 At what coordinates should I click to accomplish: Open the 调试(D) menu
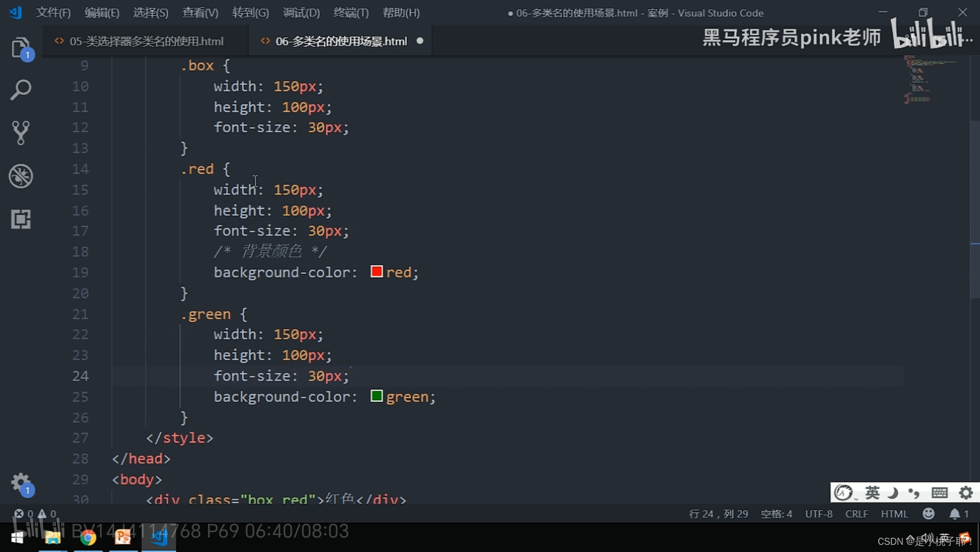coord(301,13)
